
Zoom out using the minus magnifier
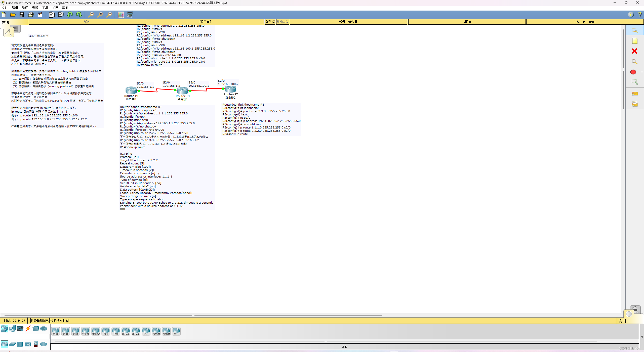tap(109, 15)
